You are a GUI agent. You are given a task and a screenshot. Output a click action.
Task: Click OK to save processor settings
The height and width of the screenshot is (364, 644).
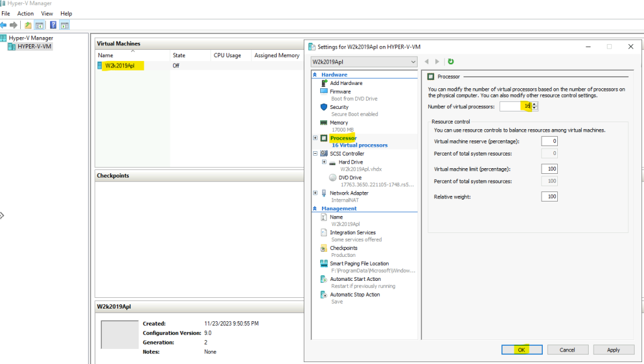521,350
